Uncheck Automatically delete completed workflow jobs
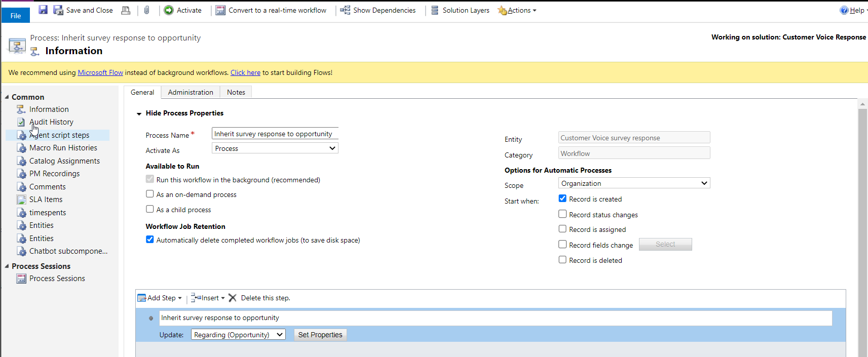This screenshot has width=868, height=357. tap(150, 240)
